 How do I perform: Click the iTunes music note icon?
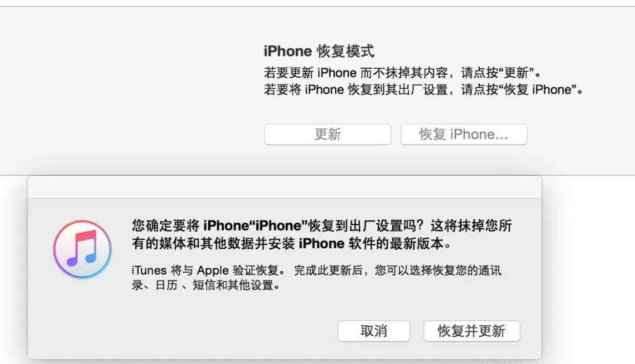point(82,249)
